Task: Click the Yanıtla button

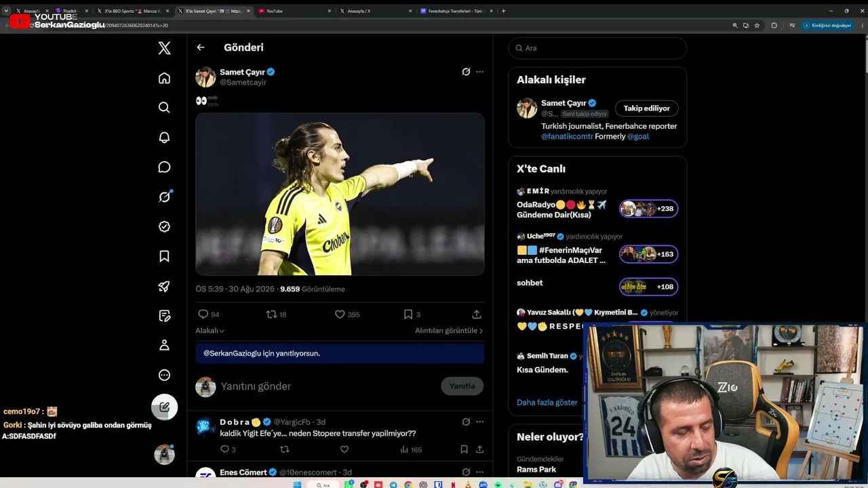Action: [x=462, y=386]
